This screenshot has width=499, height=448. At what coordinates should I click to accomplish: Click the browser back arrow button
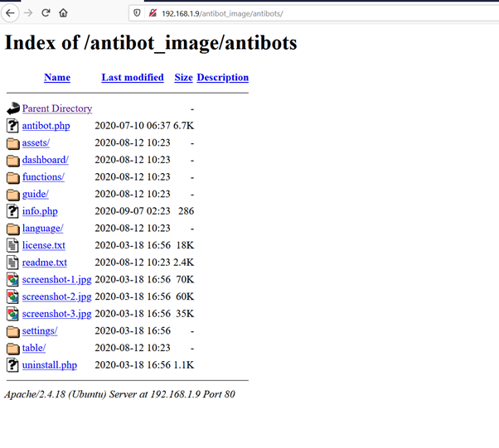pos(10,13)
